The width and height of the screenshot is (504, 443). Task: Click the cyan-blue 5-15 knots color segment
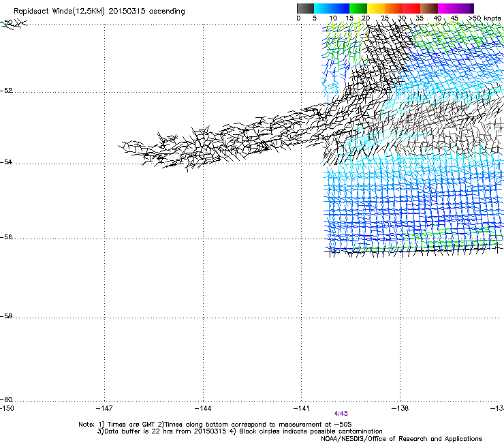332,8
